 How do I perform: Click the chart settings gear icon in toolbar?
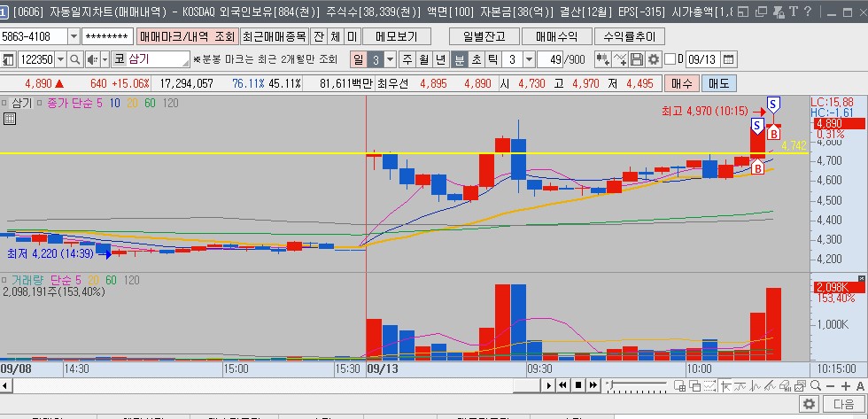(x=655, y=59)
